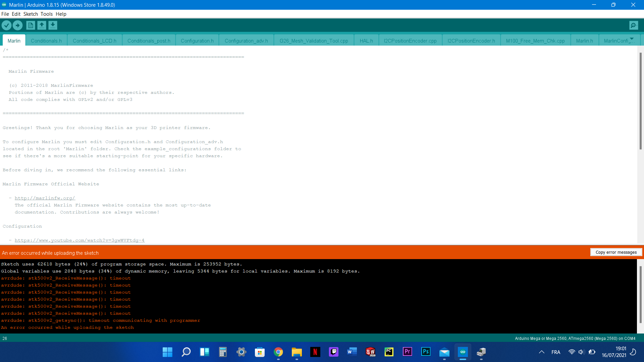
Task: Launch Premiere Pro from taskbar
Action: tap(407, 352)
